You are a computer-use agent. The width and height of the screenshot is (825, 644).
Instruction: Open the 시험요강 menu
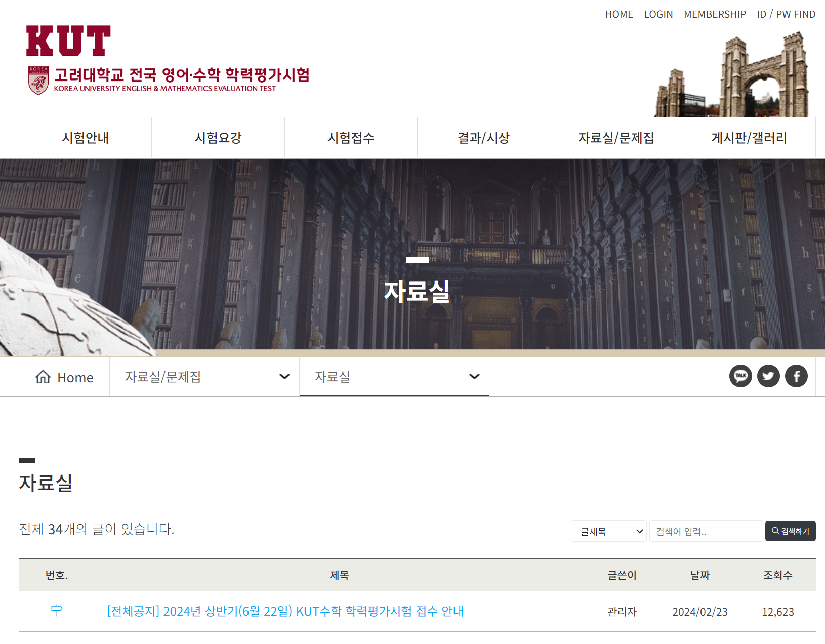coord(218,138)
